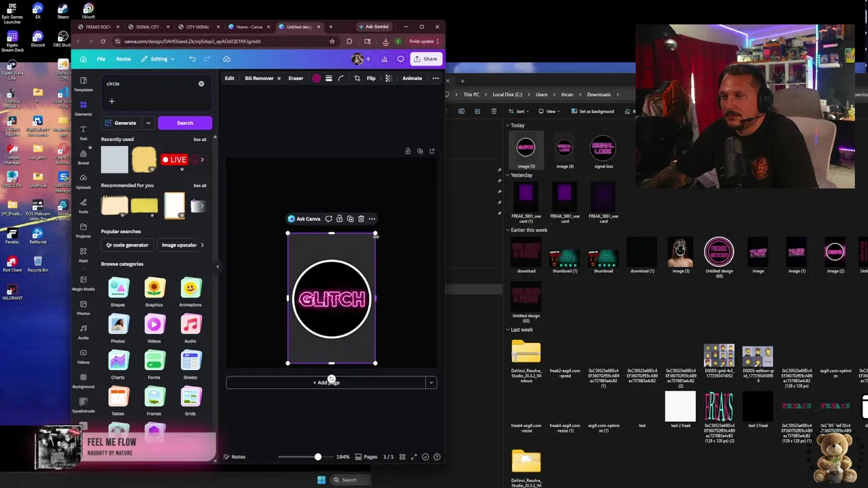The height and width of the screenshot is (488, 868).
Task: Lock the selected element in floating toolbar
Action: pos(339,219)
